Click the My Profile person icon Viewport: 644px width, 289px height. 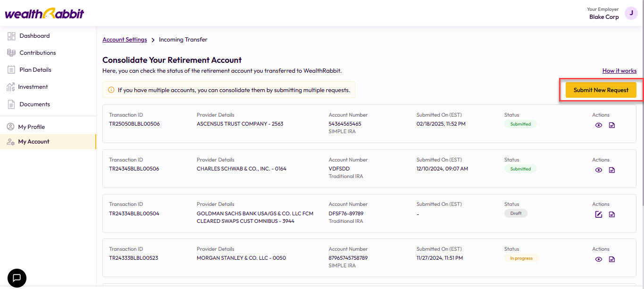pos(10,127)
